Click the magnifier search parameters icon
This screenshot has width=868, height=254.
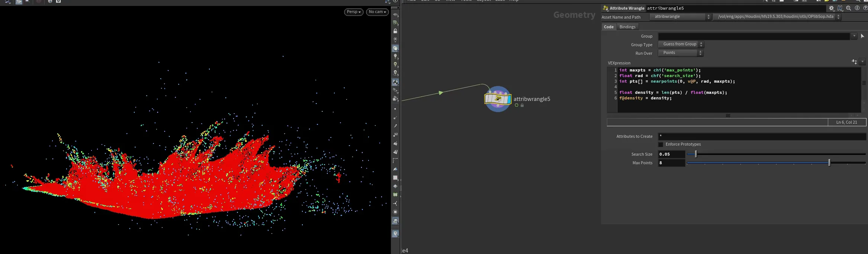(849, 8)
